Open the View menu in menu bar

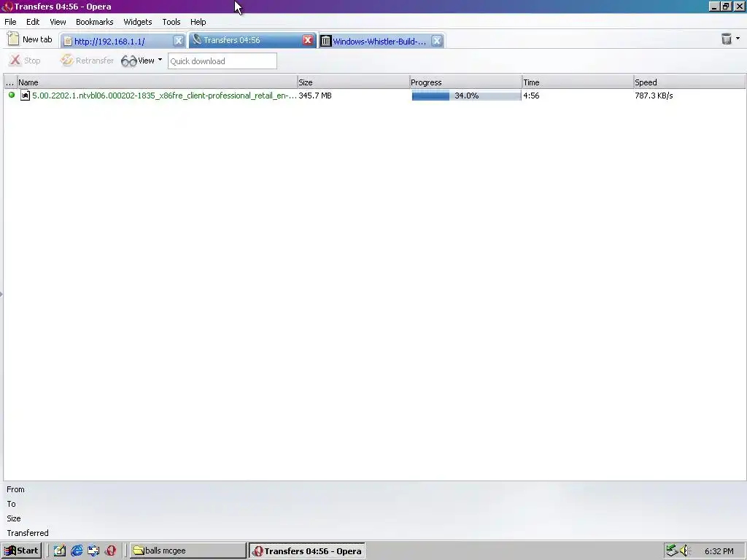point(58,22)
